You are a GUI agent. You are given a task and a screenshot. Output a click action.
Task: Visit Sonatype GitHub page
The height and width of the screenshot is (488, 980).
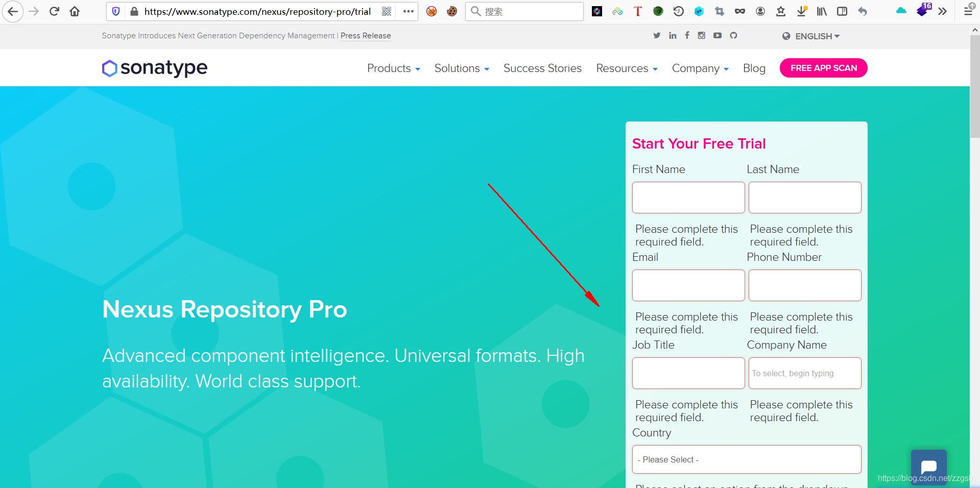click(733, 35)
